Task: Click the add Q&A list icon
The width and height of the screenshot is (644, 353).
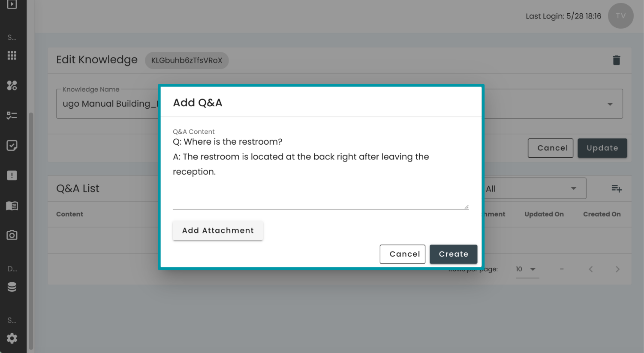Action: [617, 188]
